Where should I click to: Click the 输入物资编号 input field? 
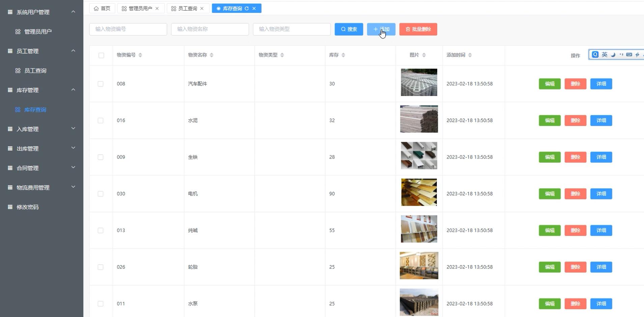128,29
